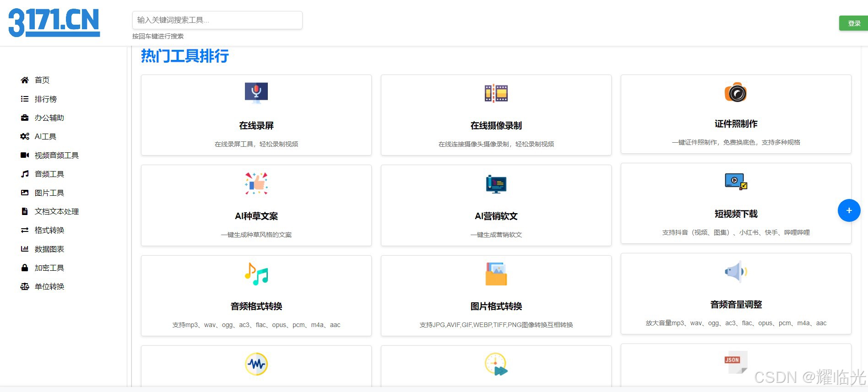Click description 支持JPG,AVIF,GIF,WEBP,TIFF,PNG图像转换互相转换
Viewport: 868px width, 392px height.
point(496,325)
